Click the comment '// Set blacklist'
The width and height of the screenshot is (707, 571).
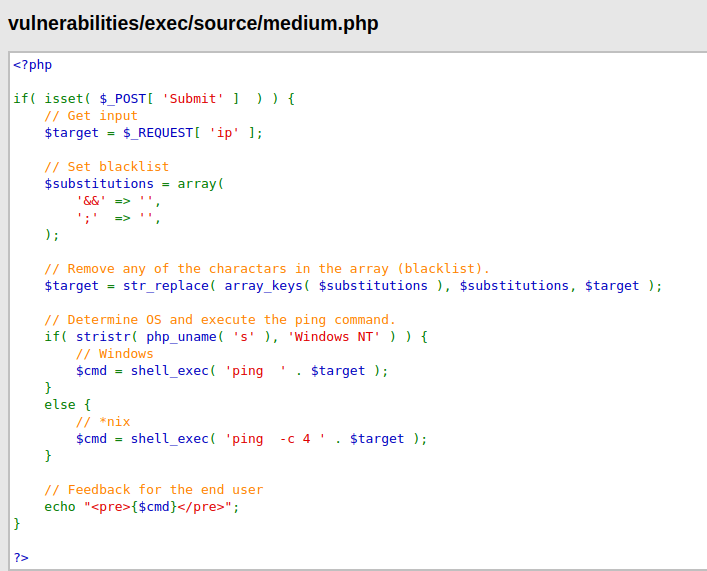[106, 167]
